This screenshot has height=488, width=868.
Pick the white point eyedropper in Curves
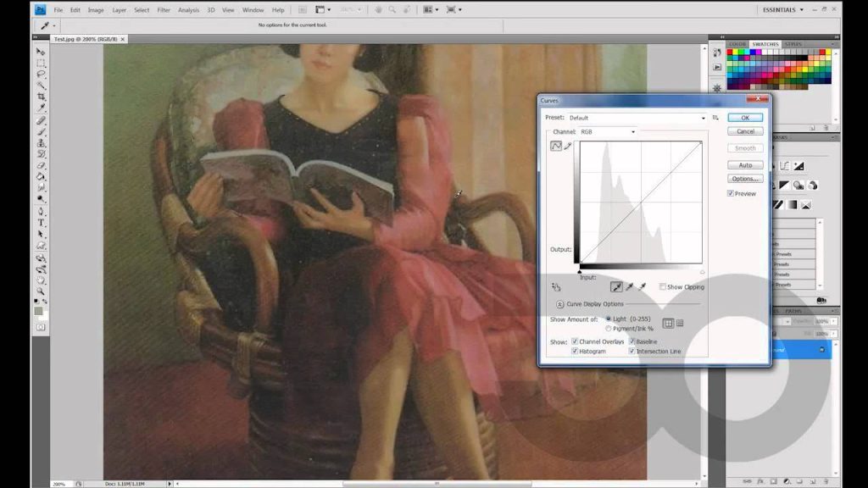[642, 286]
